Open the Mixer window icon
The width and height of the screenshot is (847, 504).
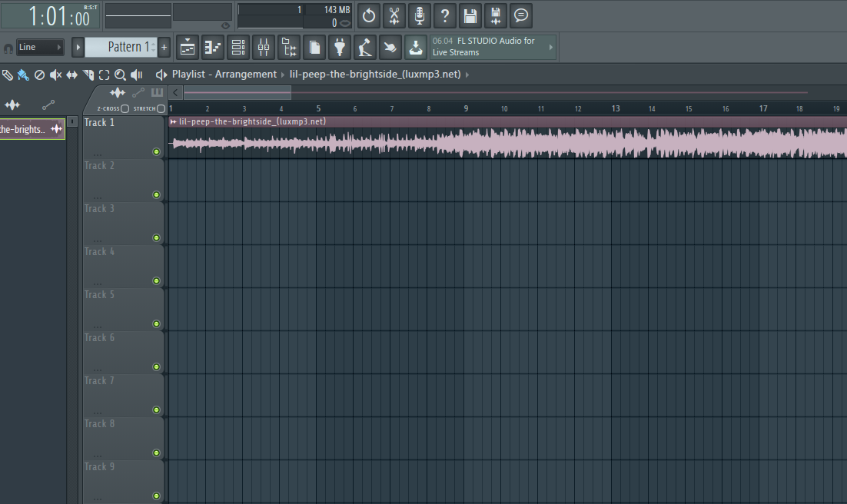tap(264, 48)
